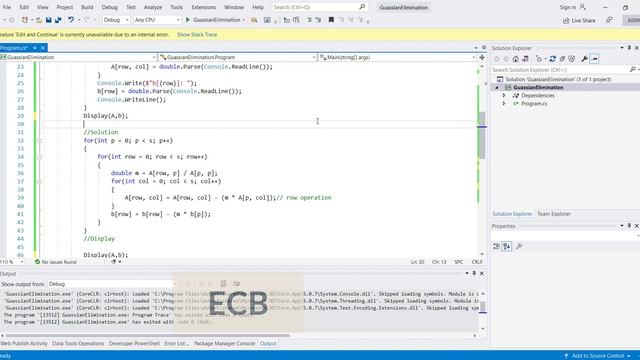
Task: Start debugging with green play button
Action: coord(188,20)
